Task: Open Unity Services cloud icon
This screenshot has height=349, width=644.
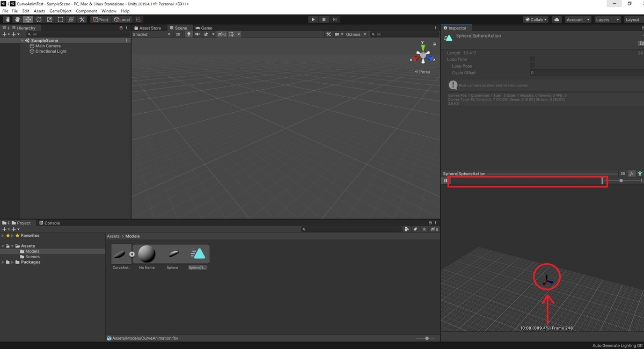Action: (x=557, y=19)
